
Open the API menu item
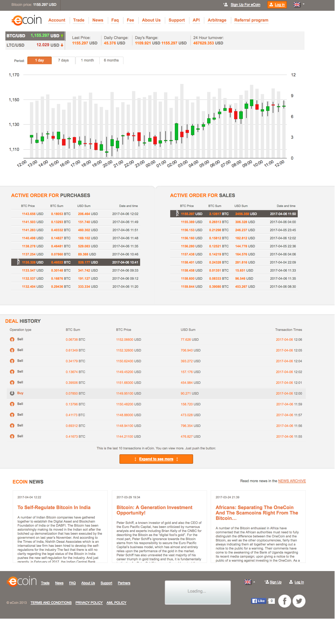coord(196,20)
